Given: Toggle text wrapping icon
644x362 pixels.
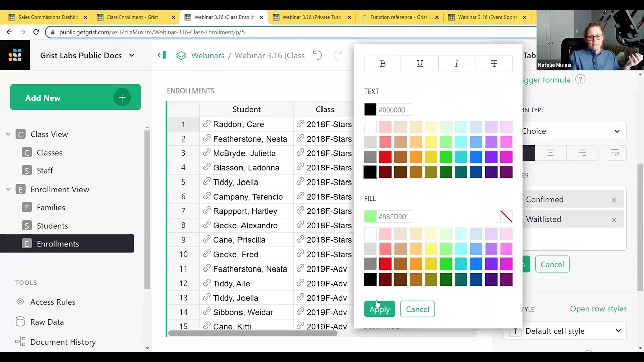Looking at the screenshot, I should click(x=615, y=153).
